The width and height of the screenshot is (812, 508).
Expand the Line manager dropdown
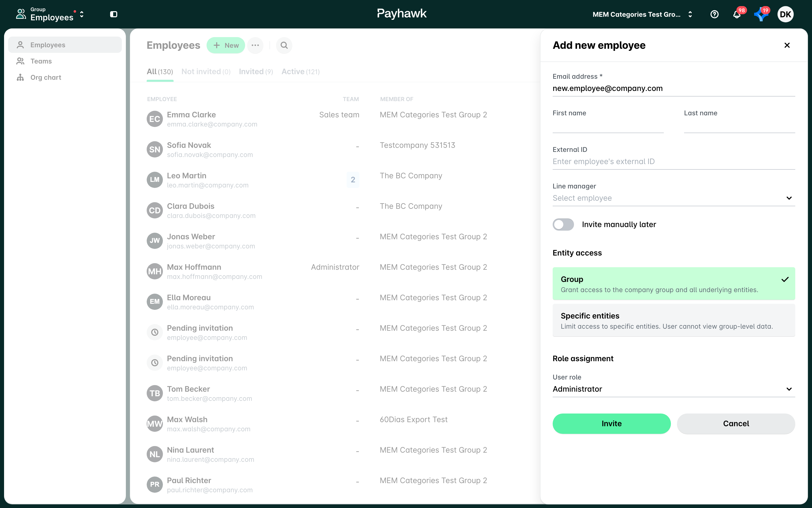coord(674,198)
